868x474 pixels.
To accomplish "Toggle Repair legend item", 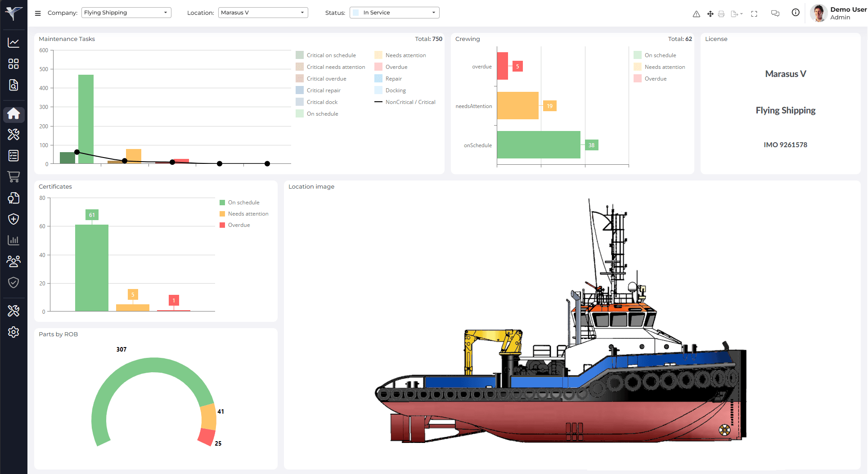I will coord(388,79).
